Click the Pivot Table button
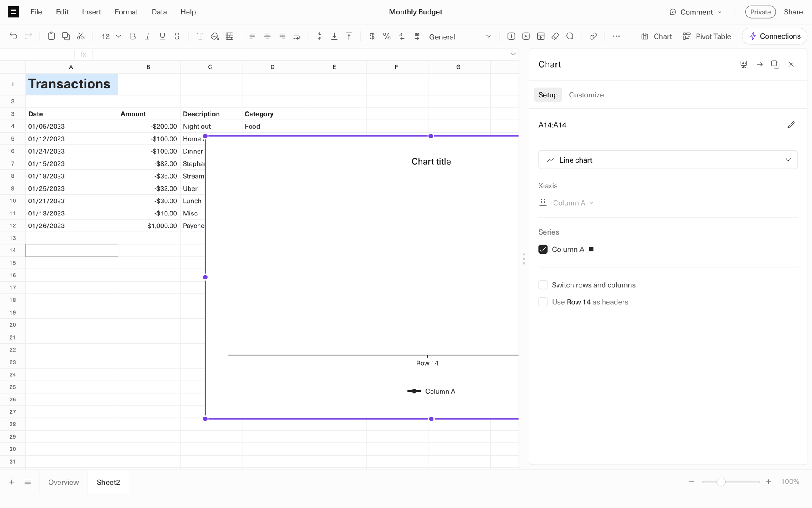This screenshot has height=508, width=812. coord(707,36)
